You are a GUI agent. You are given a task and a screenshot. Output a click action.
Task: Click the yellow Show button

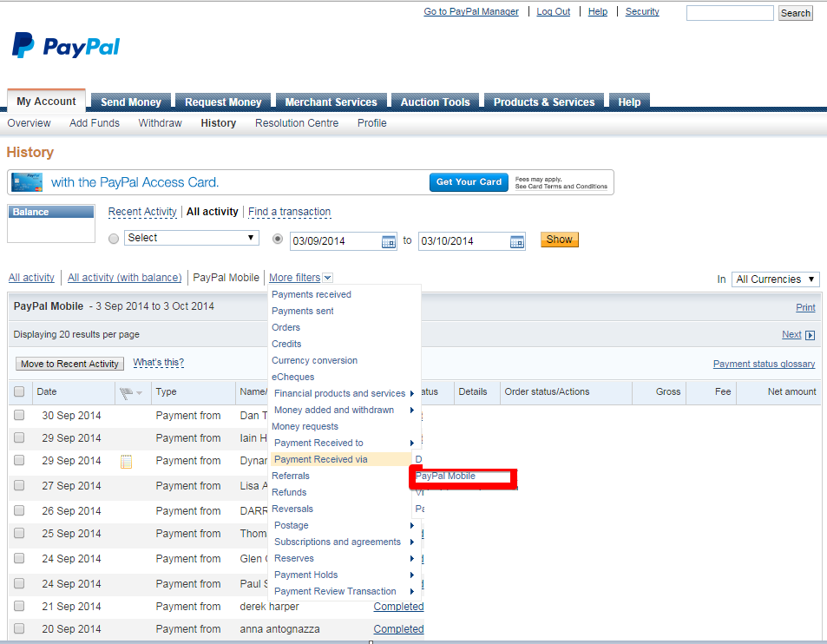[559, 240]
